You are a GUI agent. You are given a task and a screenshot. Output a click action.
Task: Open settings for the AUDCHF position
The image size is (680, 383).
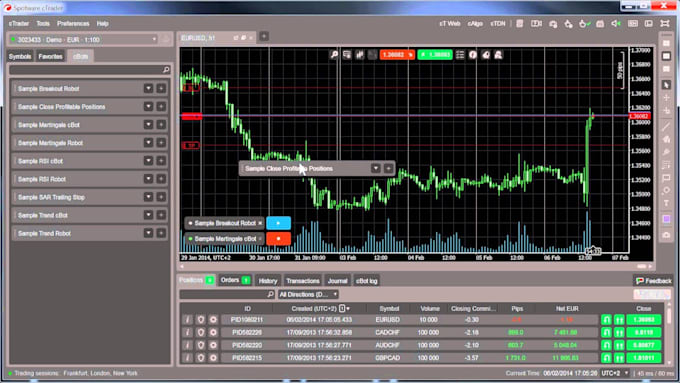213,345
